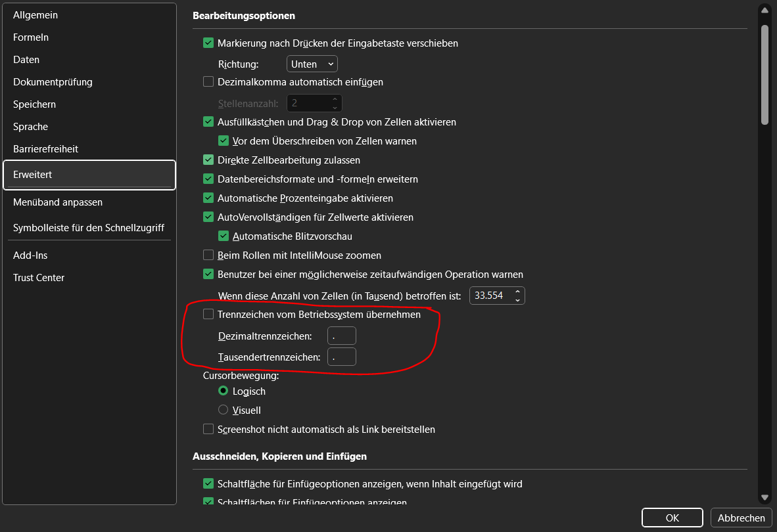Click the cell count field showing 33.554
The height and width of the screenshot is (532, 777).
coord(490,296)
